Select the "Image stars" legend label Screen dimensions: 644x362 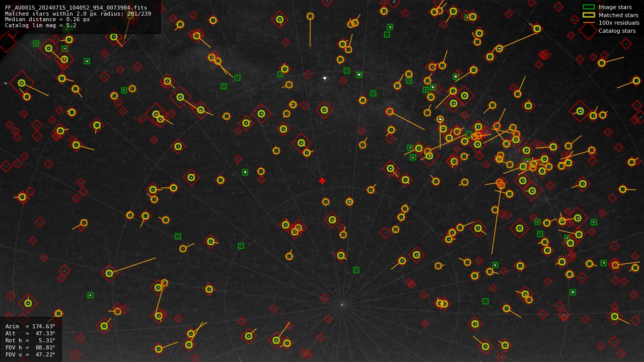(615, 8)
